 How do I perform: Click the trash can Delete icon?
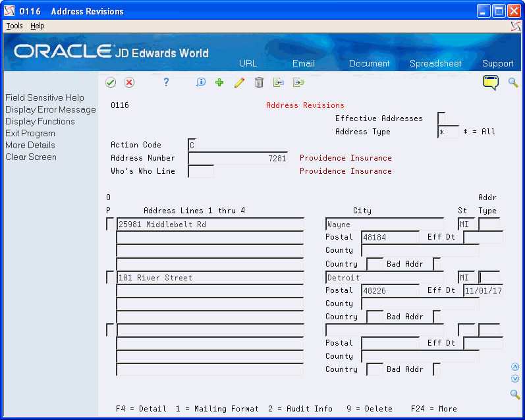point(259,82)
